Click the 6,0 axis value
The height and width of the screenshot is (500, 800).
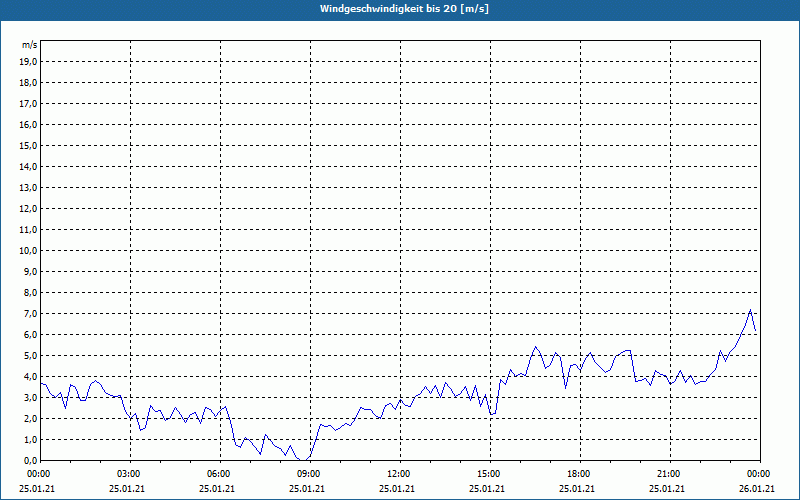pos(31,335)
